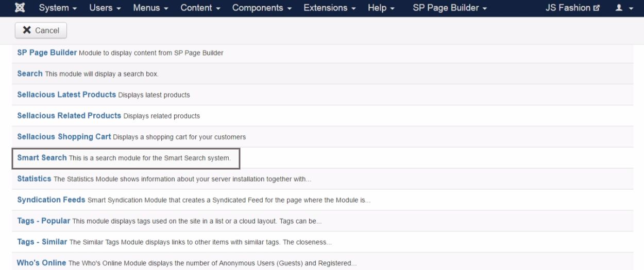Click 'Module to display content from SP Page Builder' text

point(151,53)
